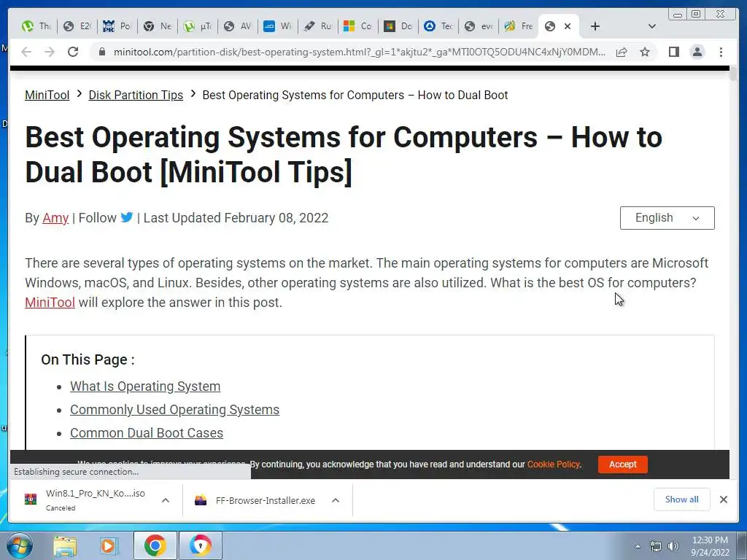Switch to the 'Fre' tab
This screenshot has height=560, width=747.
(x=519, y=26)
